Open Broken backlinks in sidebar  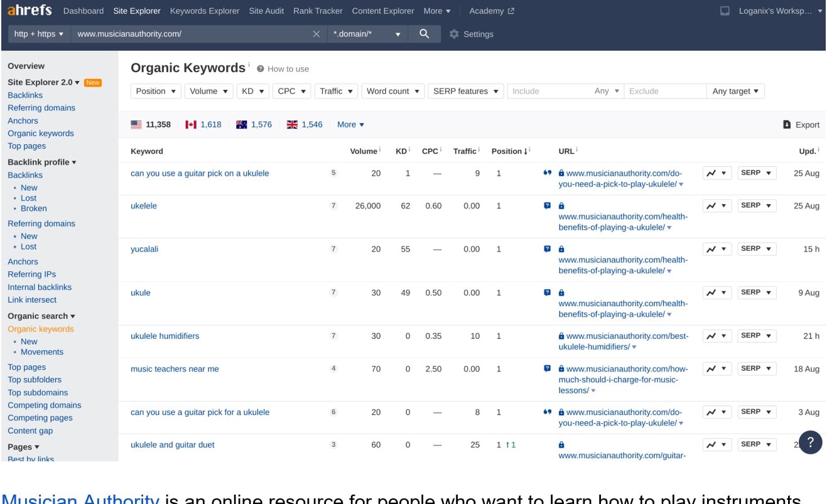[34, 208]
